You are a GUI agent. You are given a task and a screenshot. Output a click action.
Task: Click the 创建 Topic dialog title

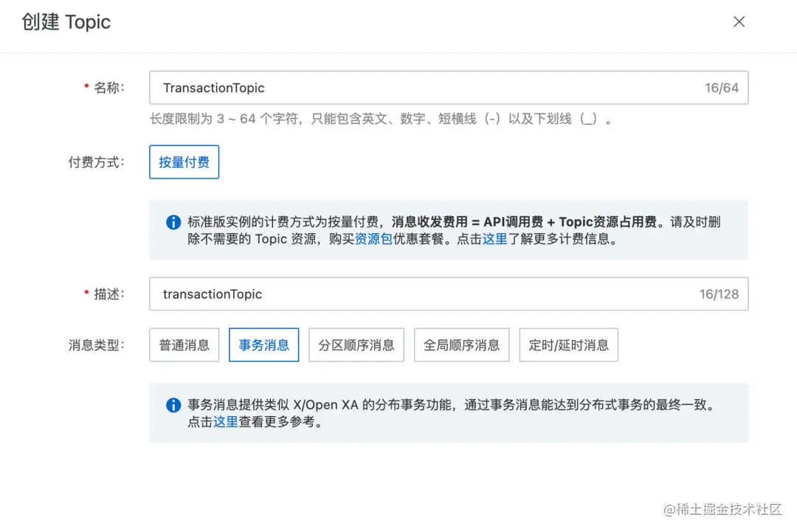tap(66, 22)
